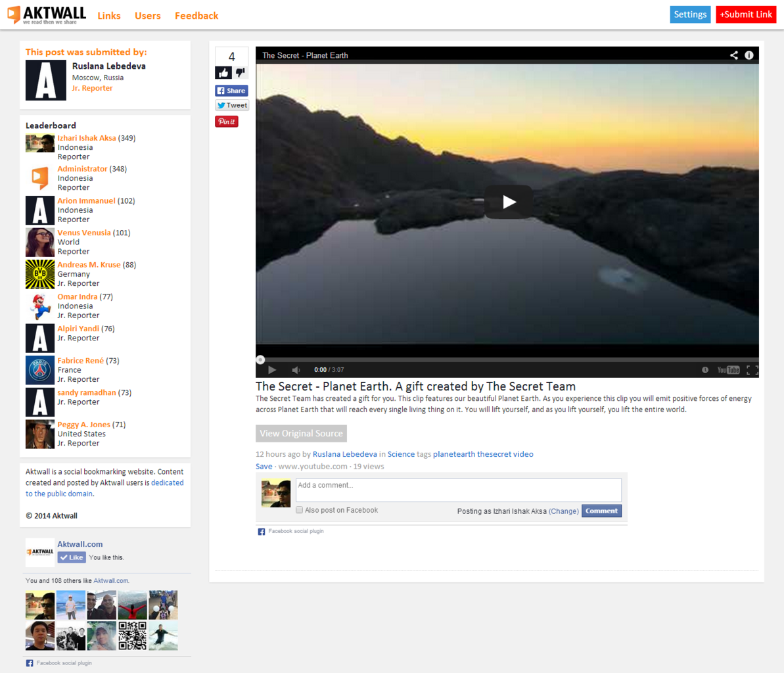
Task: Open the video tag
Action: point(524,454)
